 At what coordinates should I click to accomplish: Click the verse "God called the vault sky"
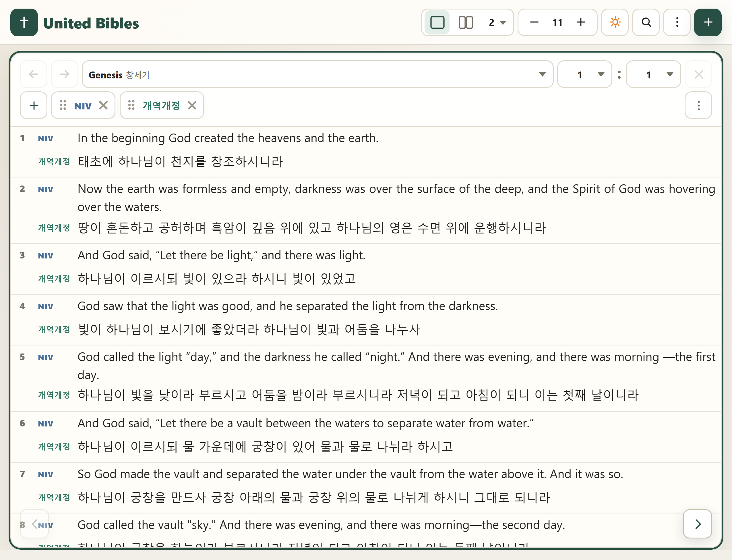point(321,525)
